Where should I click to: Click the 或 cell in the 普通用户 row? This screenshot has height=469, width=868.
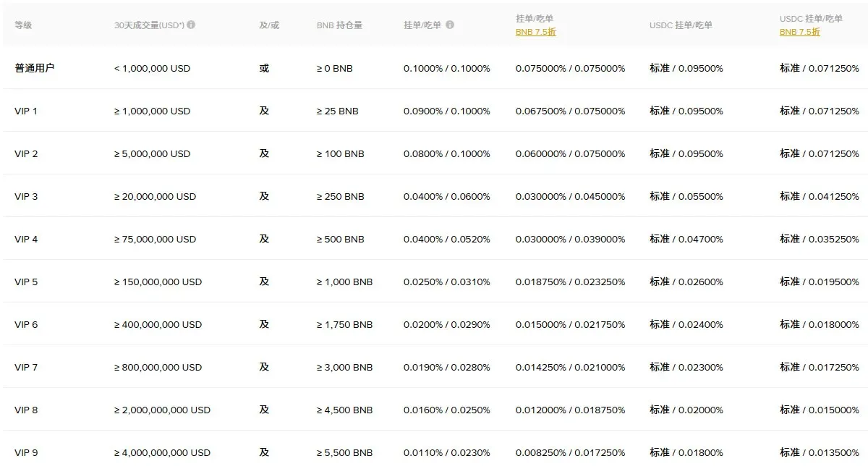tap(264, 68)
